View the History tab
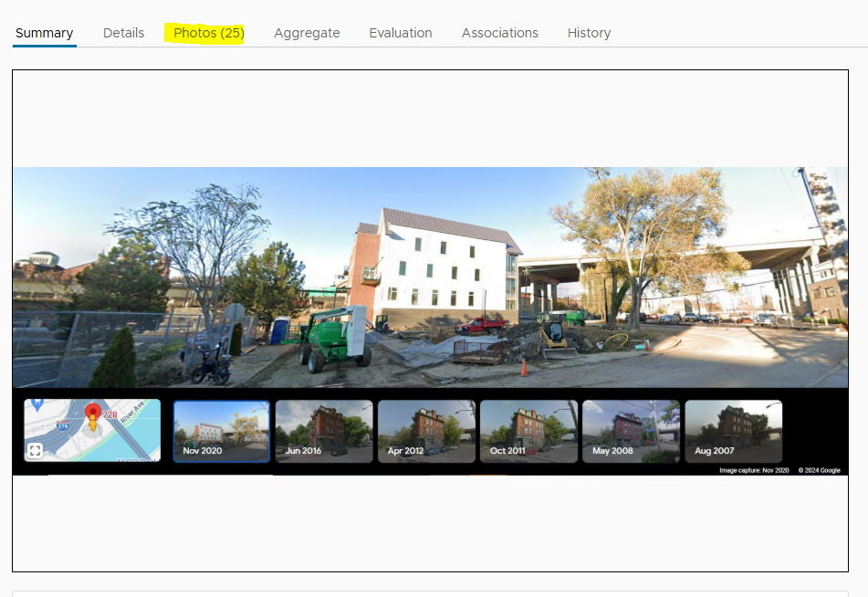868x597 pixels. coord(589,33)
